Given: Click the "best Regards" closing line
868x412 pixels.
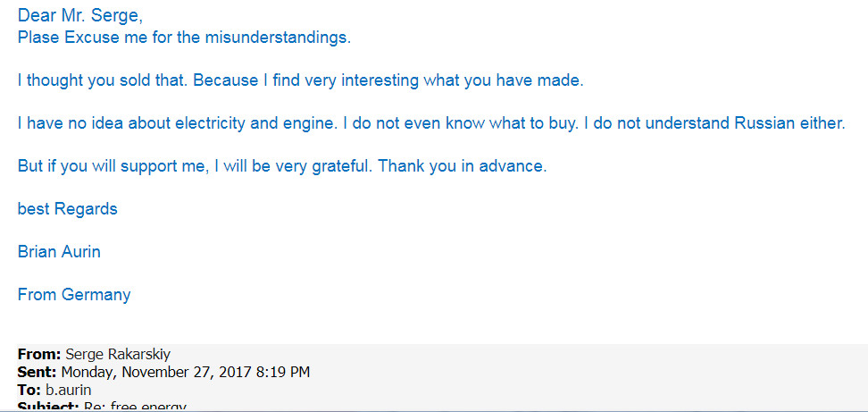Looking at the screenshot, I should point(67,209).
